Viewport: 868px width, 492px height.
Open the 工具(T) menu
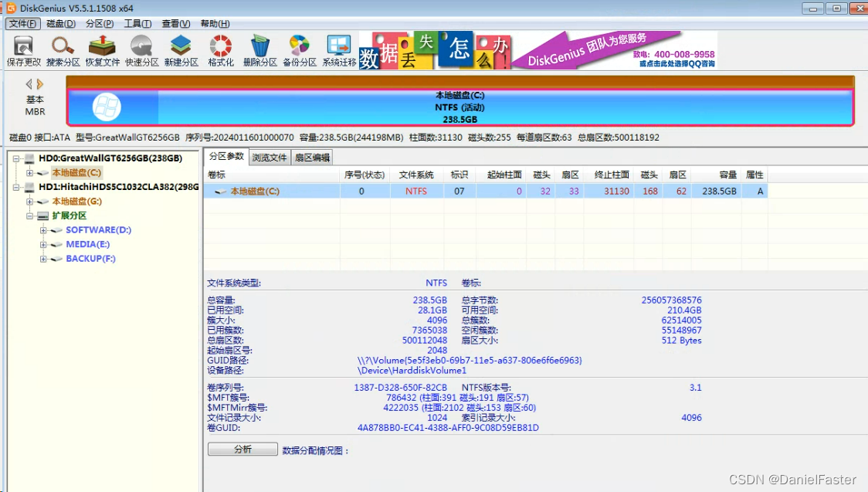(x=137, y=23)
